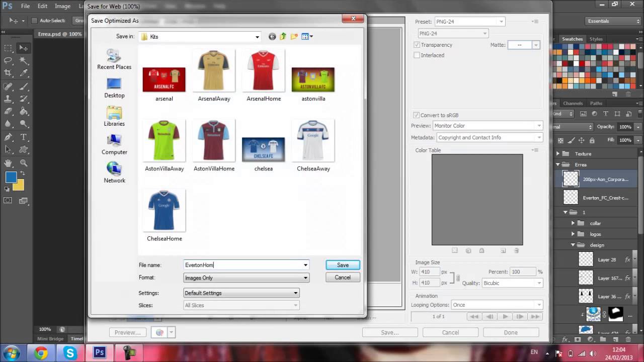Select the ChelseaHome kit thumbnail
The height and width of the screenshot is (362, 644).
(x=165, y=215)
